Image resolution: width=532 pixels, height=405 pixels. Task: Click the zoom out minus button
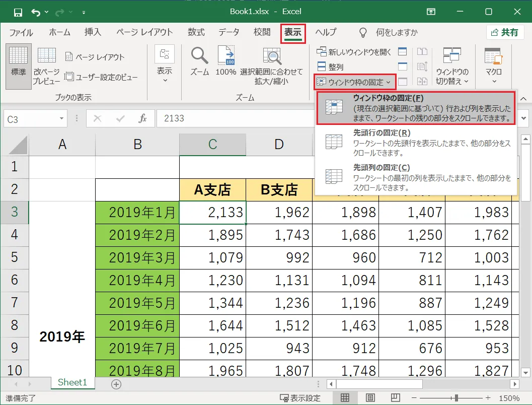click(x=414, y=397)
